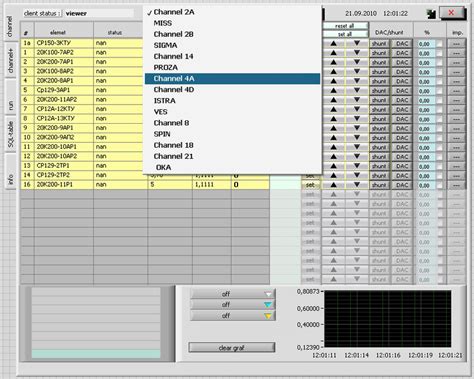Screen dimensions: 474x379
Task: Click the down arrow in row 6
Action: [x=357, y=100]
